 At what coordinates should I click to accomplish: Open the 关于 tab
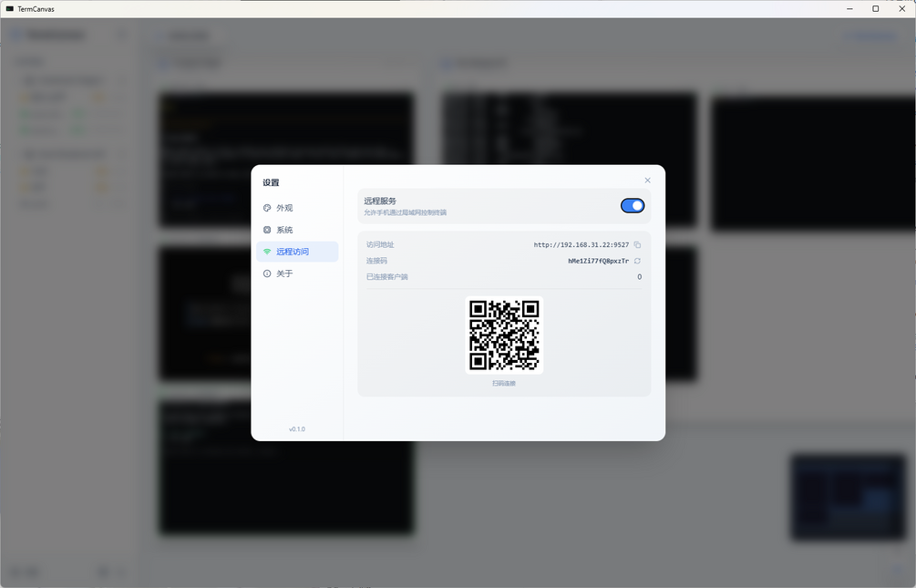click(297, 273)
